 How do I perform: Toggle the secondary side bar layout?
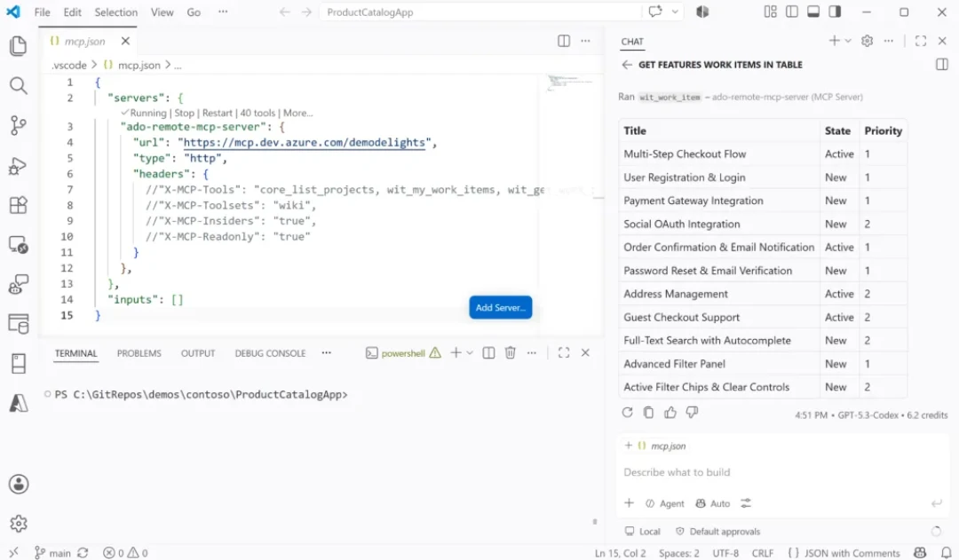pyautogui.click(x=835, y=12)
